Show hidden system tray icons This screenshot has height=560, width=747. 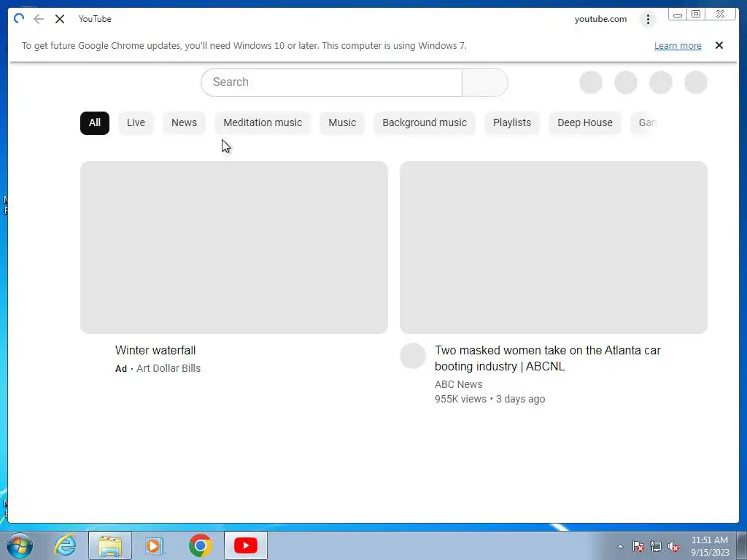(620, 546)
